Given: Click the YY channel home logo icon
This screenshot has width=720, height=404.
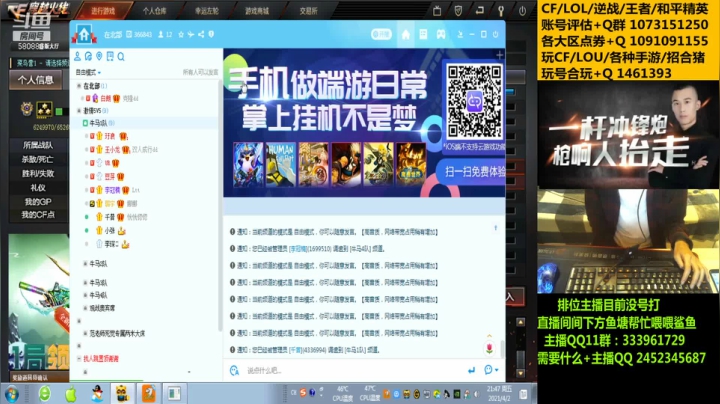Looking at the screenshot, I should coord(84,34).
